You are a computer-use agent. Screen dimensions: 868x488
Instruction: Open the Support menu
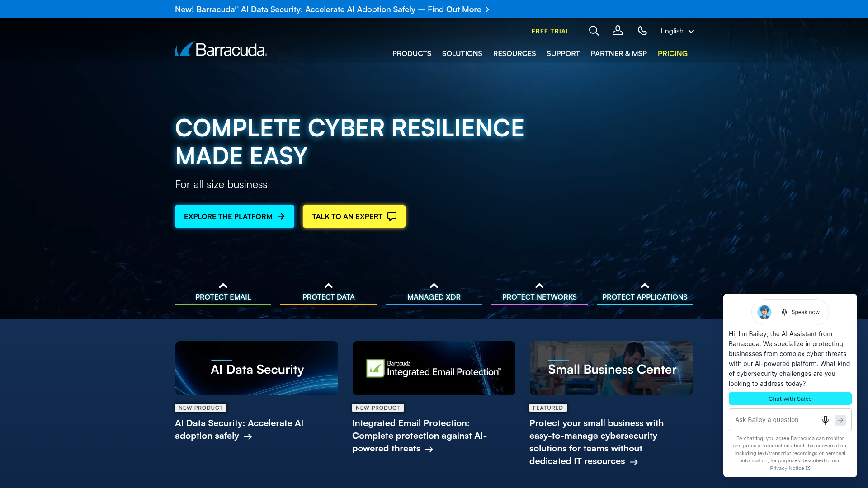(x=563, y=53)
